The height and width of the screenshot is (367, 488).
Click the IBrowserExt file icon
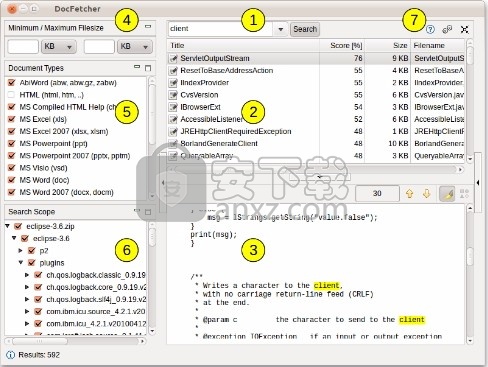point(173,107)
